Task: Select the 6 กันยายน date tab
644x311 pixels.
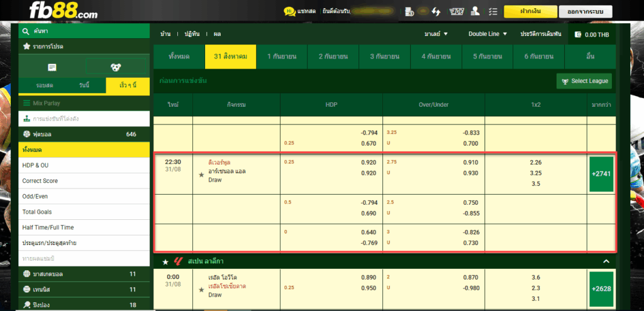Action: (x=538, y=57)
